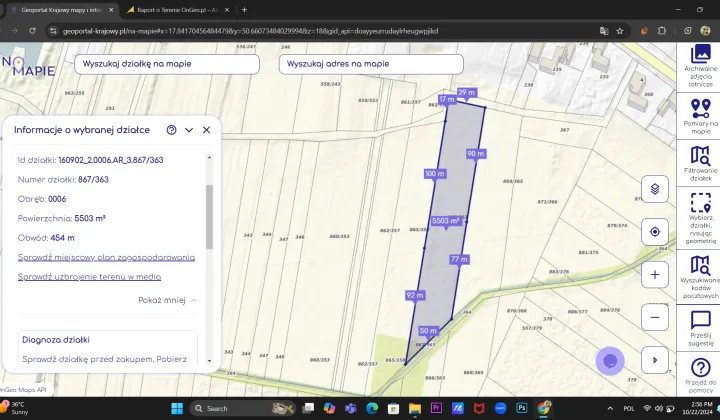Click the parcel info help icon
The height and width of the screenshot is (420, 720).
pyautogui.click(x=171, y=130)
